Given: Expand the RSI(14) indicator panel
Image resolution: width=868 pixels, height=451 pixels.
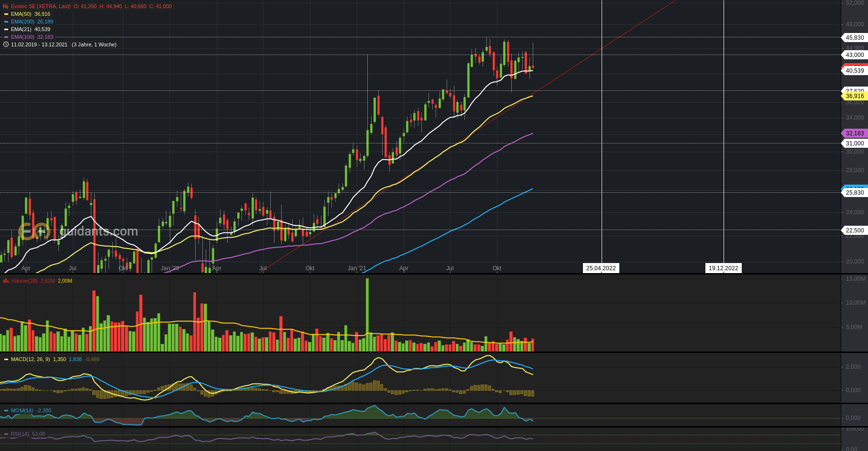Looking at the screenshot, I should 21,434.
